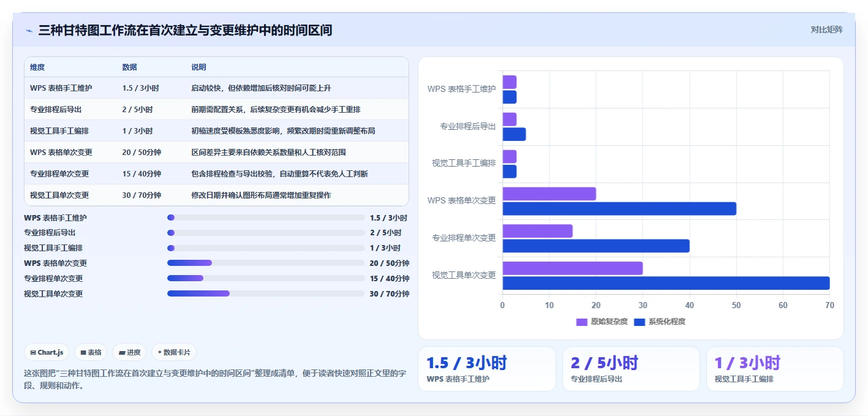
Task: Click table cell '15 / 40分钟'
Action: tap(142, 174)
